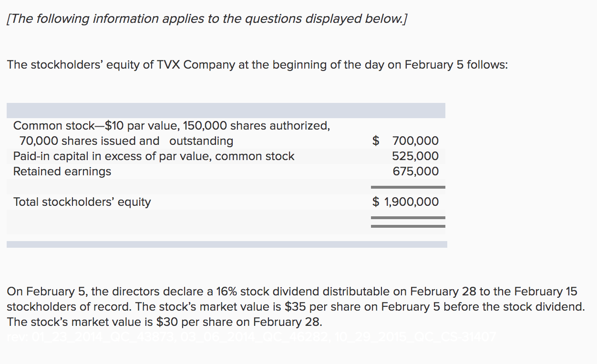Click the February 15 stockholders of record text
The height and width of the screenshot is (364, 597).
[292, 299]
